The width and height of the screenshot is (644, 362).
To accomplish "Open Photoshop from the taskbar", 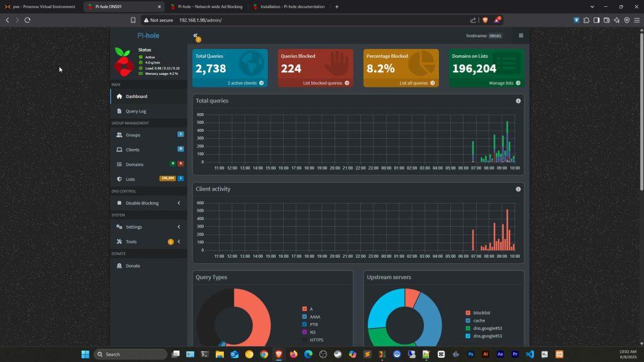I will coord(470,354).
